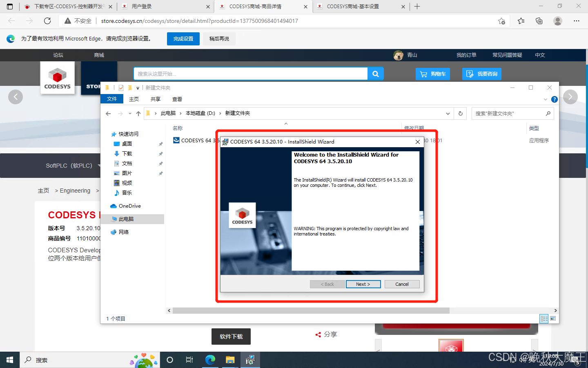Click the 软件下载 button
Image resolution: width=588 pixels, height=368 pixels.
[231, 337]
